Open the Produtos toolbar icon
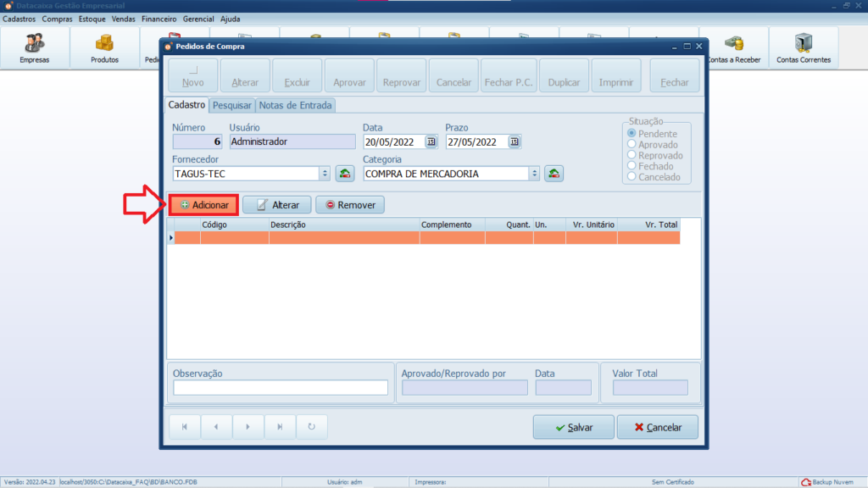 104,47
